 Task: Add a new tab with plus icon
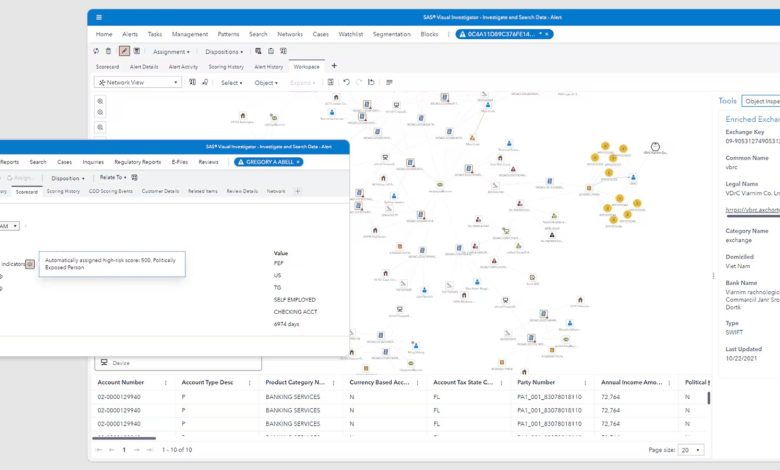coord(334,66)
